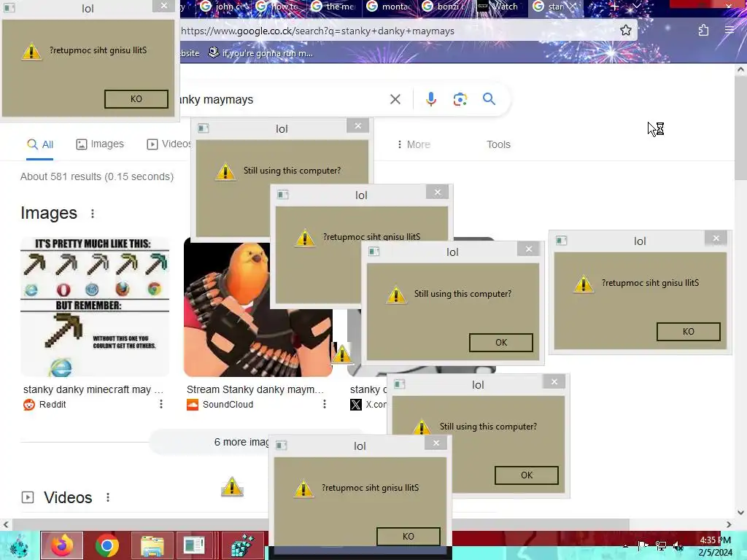Click the '6 more images' button
Viewport: 747px width, 560px height.
(209, 442)
